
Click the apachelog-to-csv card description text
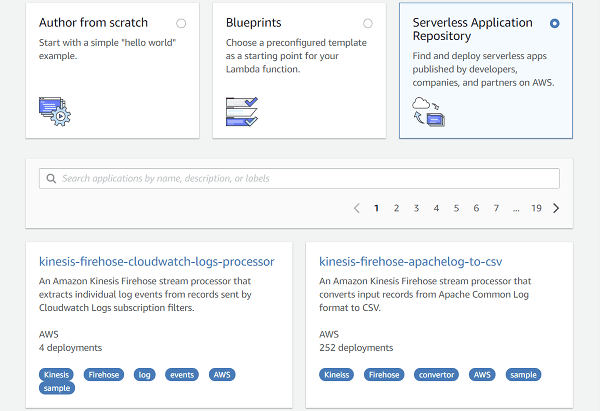coord(425,295)
